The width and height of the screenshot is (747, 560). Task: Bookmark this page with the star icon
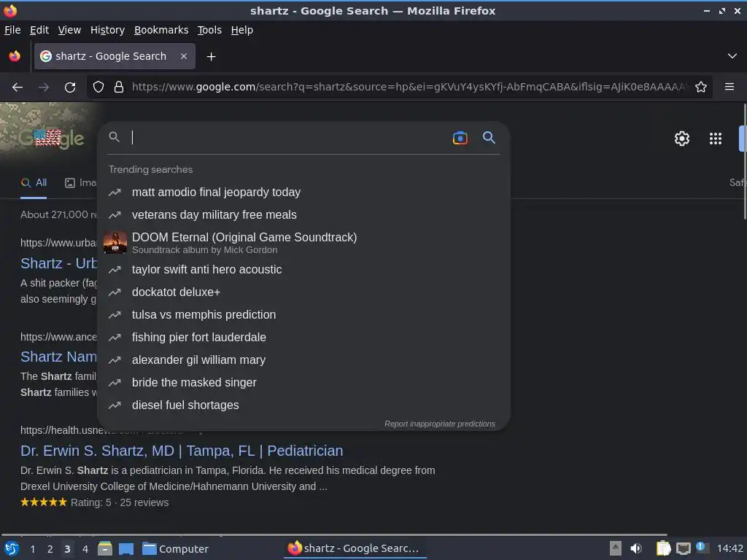(701, 87)
